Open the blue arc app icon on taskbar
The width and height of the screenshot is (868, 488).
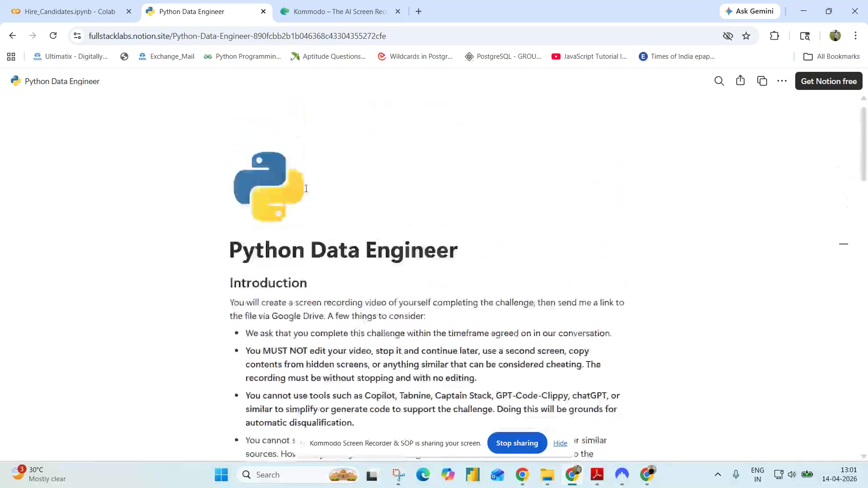click(622, 475)
